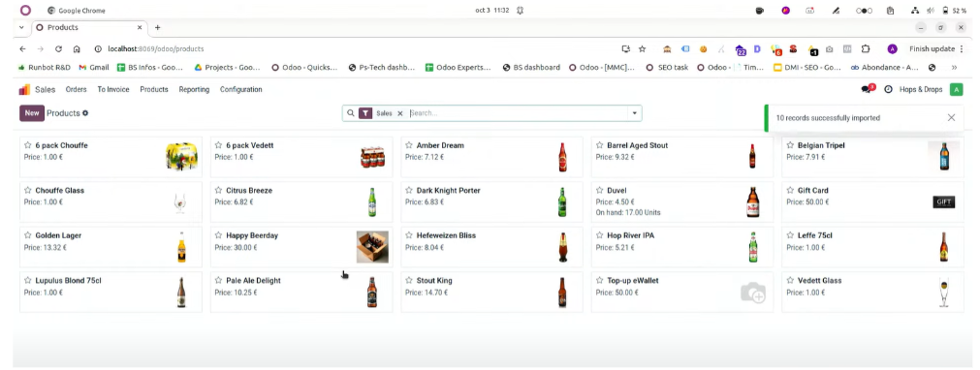
Task: Open the To Invoice menu
Action: (113, 89)
